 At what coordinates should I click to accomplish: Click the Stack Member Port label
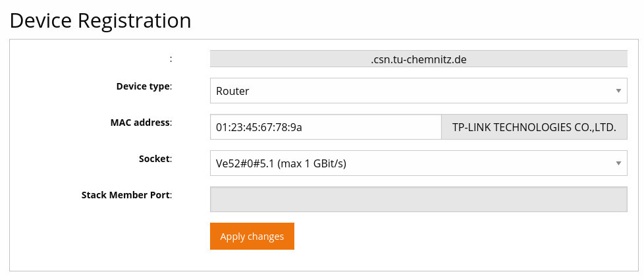[x=125, y=195]
